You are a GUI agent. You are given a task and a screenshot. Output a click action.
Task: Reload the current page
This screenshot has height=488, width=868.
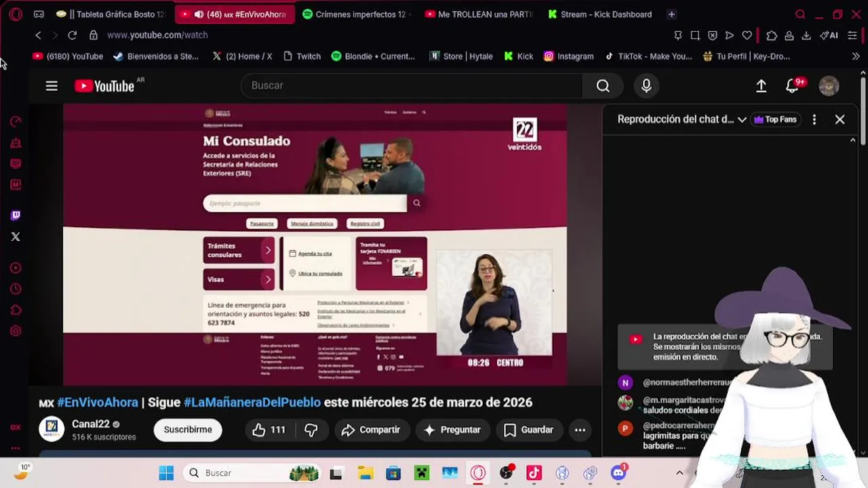point(73,35)
